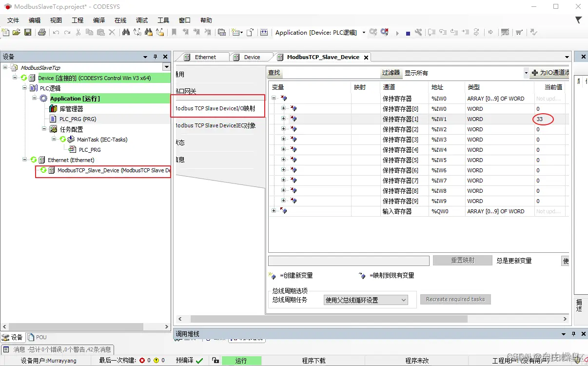Open the 显示所有 filter dropdown
The height and width of the screenshot is (366, 588).
click(x=526, y=73)
